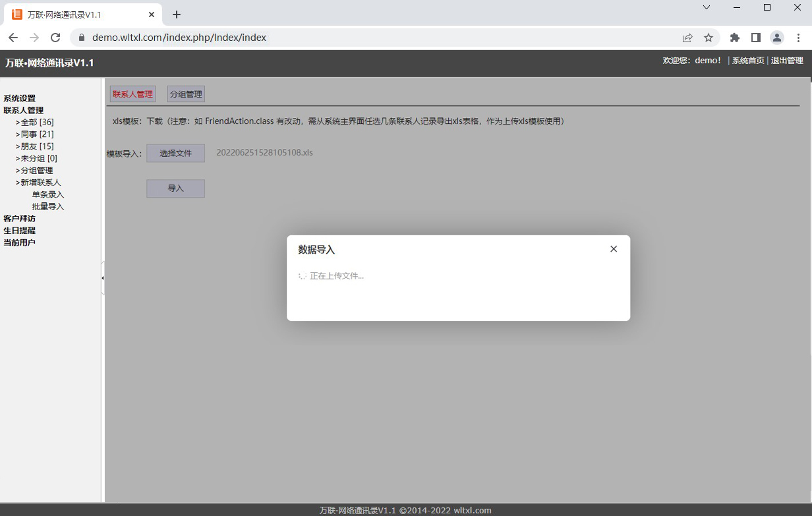Open 分组管理 in sidebar
The width and height of the screenshot is (812, 516).
37,170
